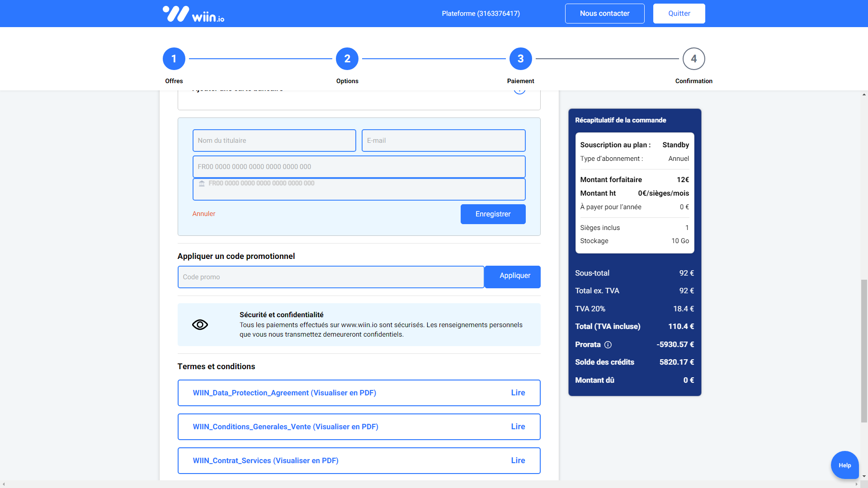This screenshot has width=868, height=488.
Task: Click the Prorata info icon
Action: 608,345
